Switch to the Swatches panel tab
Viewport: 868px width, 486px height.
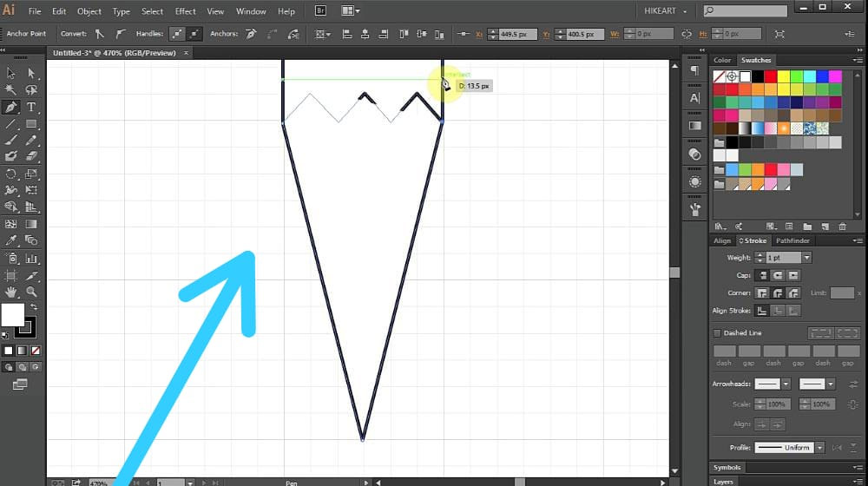756,60
